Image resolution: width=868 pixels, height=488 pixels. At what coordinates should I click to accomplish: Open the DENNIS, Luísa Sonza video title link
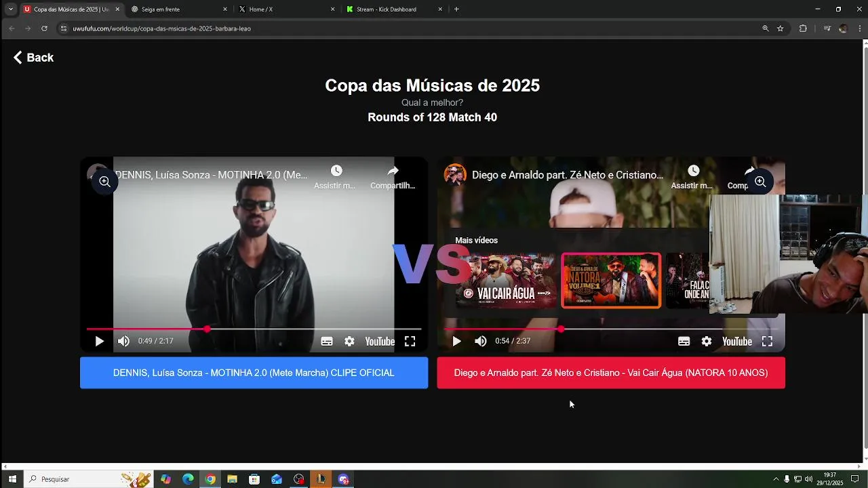(x=211, y=175)
